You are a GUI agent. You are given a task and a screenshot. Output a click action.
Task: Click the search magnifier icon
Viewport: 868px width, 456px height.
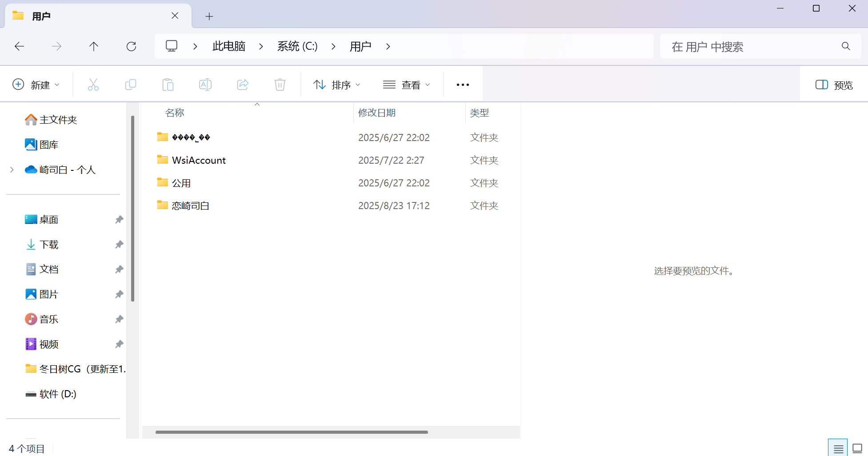point(846,46)
